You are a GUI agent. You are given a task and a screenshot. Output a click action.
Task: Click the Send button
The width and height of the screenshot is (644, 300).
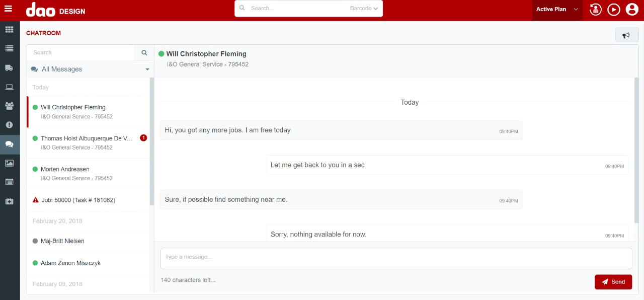click(613, 282)
